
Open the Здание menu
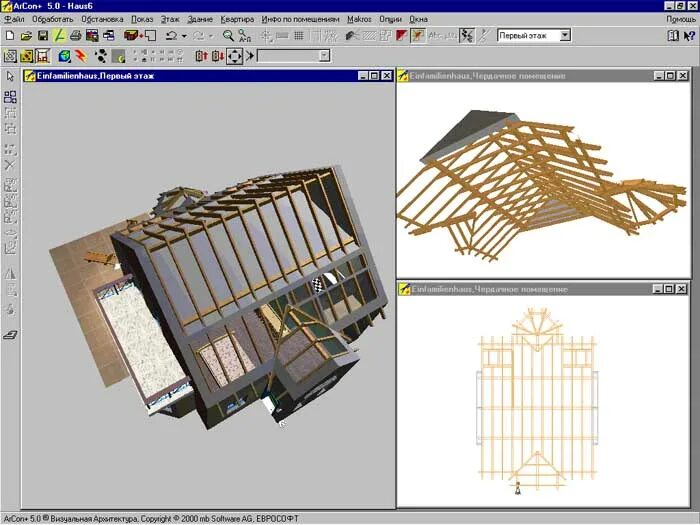[x=200, y=19]
